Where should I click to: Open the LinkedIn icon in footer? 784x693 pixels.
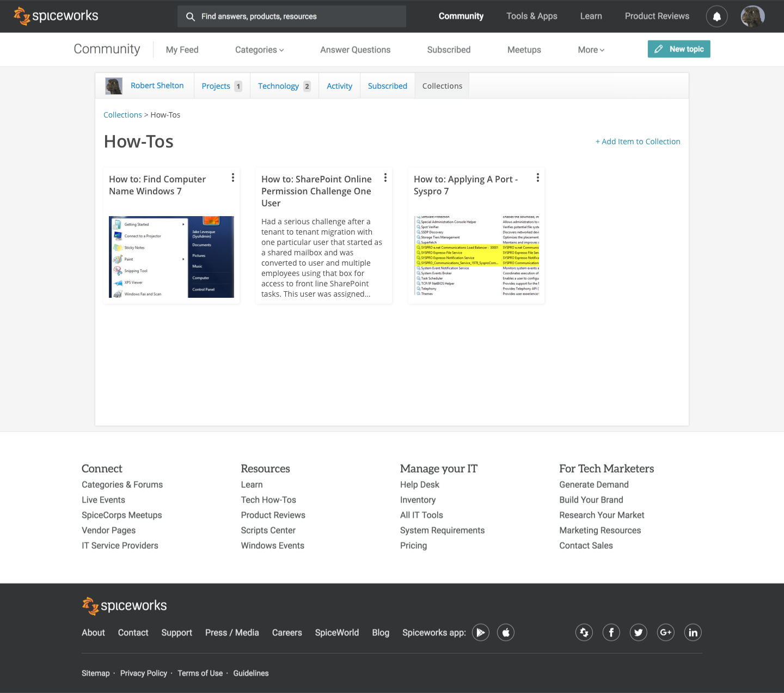693,633
